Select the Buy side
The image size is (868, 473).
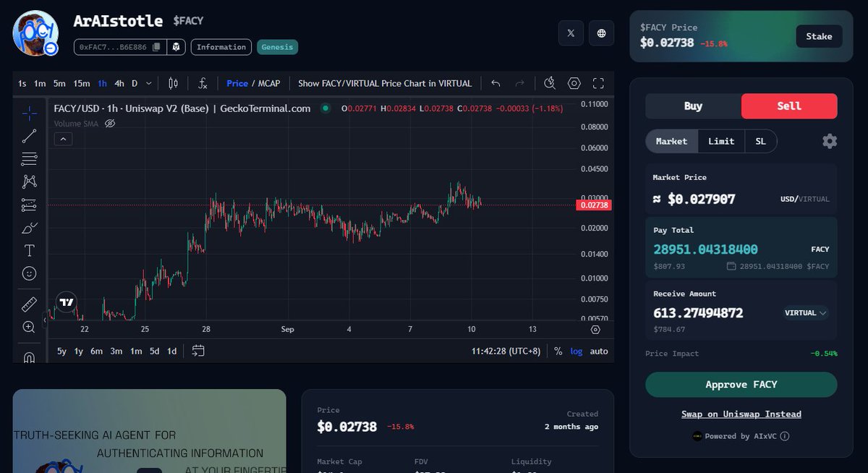coord(693,106)
